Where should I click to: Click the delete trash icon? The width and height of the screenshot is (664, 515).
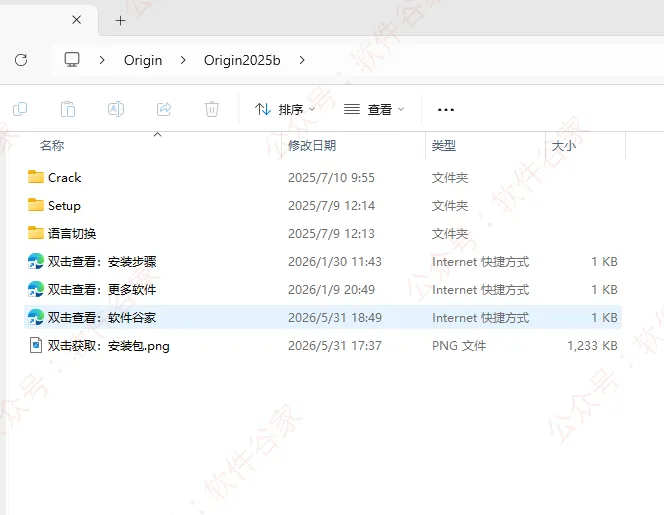coord(212,109)
